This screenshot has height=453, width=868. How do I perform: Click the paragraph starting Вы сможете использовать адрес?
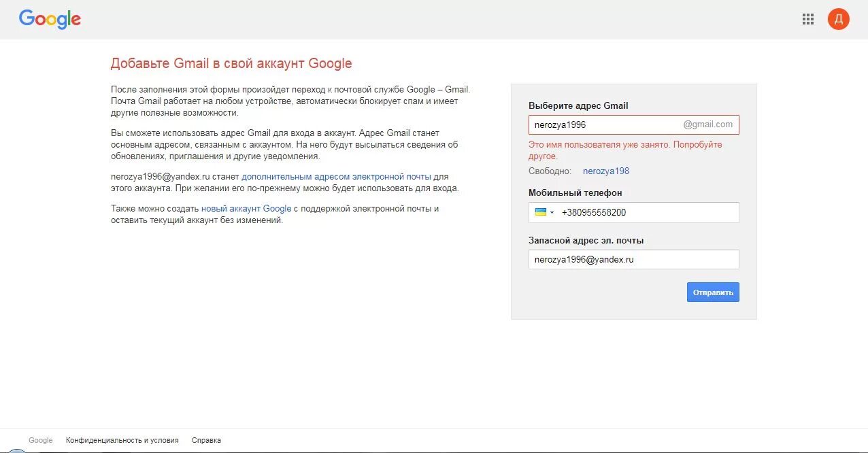tap(284, 144)
